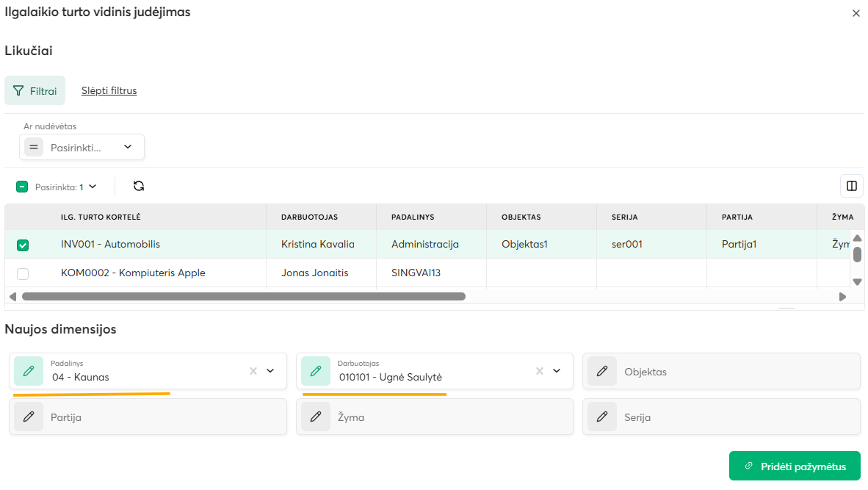
Task: Expand the Ar nudėvėtas dropdown
Action: point(128,147)
